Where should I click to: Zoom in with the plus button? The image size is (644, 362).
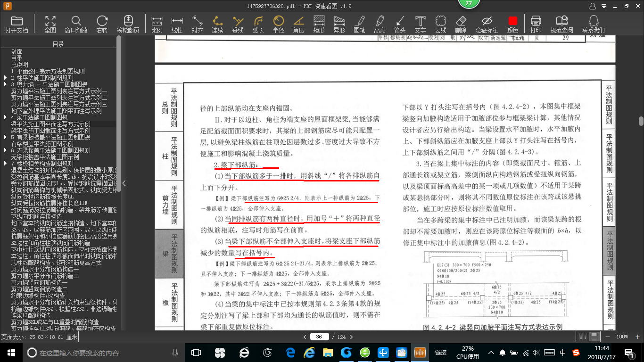point(637,337)
